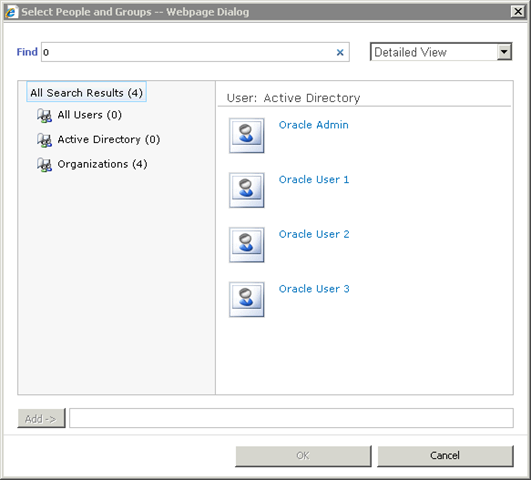Click the Oracle User 1 avatar icon
531x480 pixels.
[x=247, y=190]
